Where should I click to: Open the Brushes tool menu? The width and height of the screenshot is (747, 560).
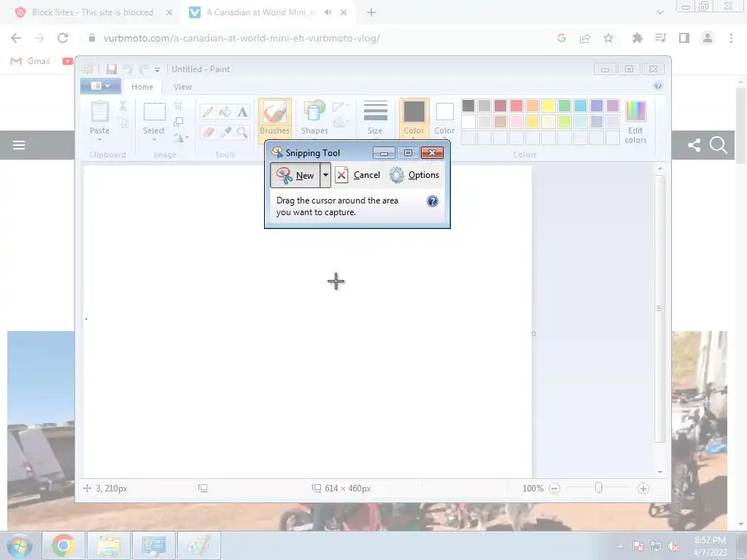pyautogui.click(x=275, y=120)
